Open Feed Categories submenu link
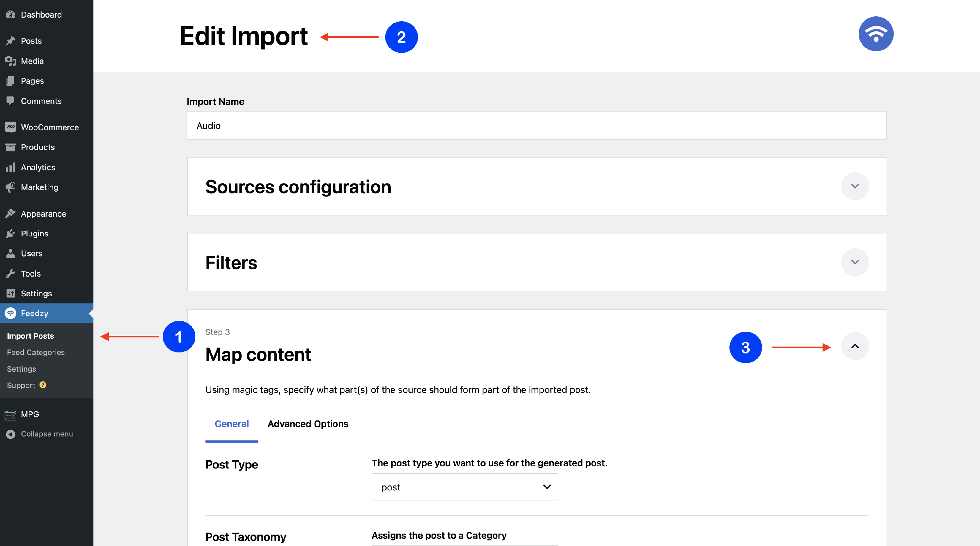This screenshot has width=980, height=546. [36, 352]
